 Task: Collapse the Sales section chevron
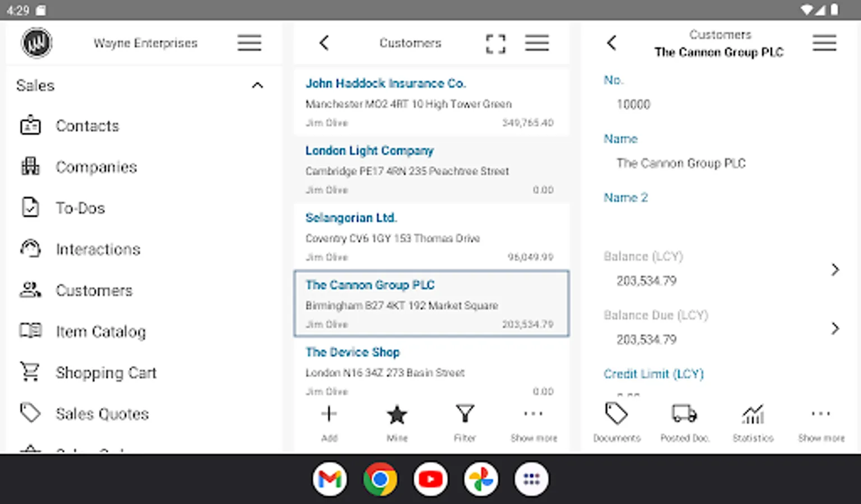click(x=257, y=86)
